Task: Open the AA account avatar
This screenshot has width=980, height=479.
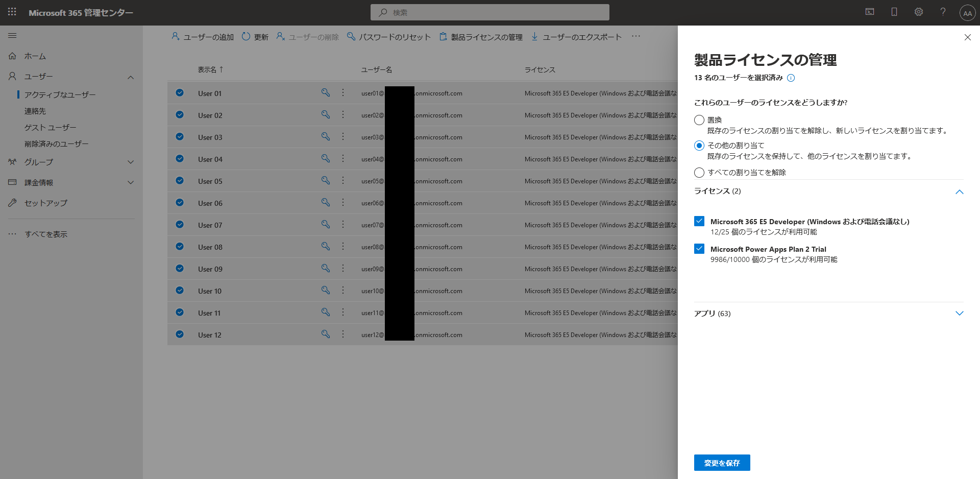Action: tap(968, 13)
